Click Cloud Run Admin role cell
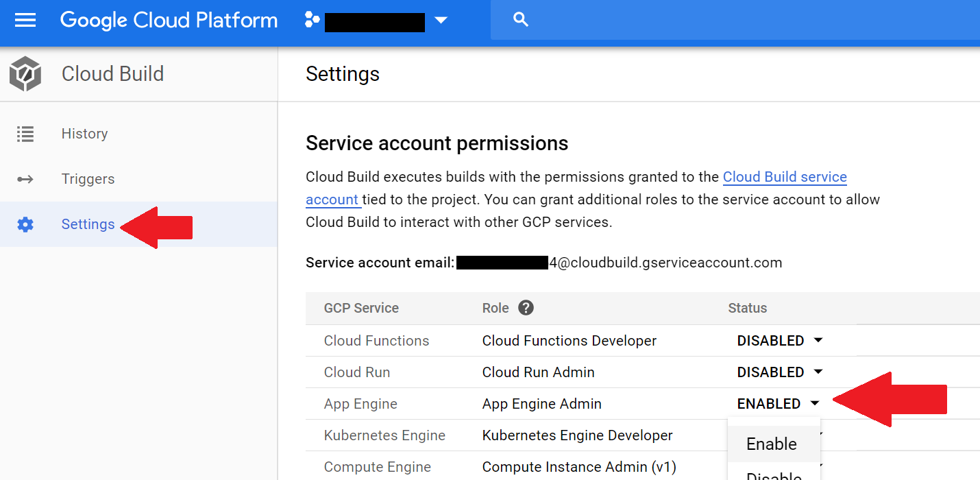 point(539,372)
